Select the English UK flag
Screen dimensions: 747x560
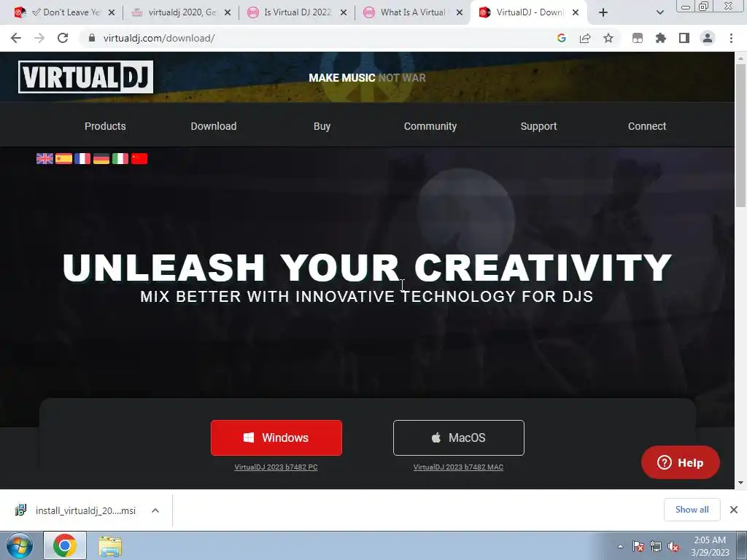(x=44, y=158)
